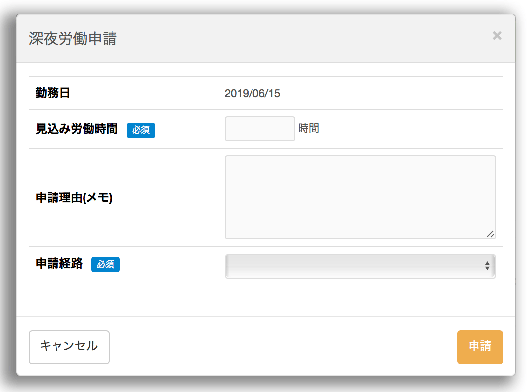The width and height of the screenshot is (532, 392).
Task: Click the 見込み労働時間 label text
Action: point(77,129)
